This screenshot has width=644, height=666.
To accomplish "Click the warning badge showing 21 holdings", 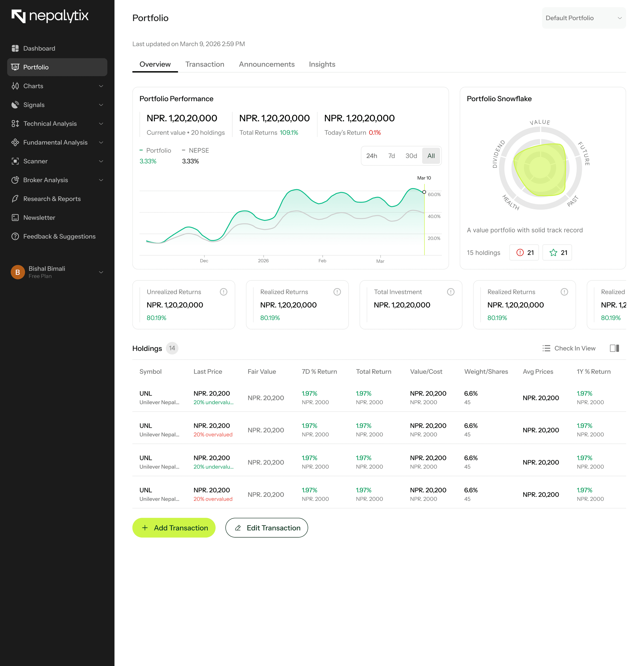I will point(524,253).
